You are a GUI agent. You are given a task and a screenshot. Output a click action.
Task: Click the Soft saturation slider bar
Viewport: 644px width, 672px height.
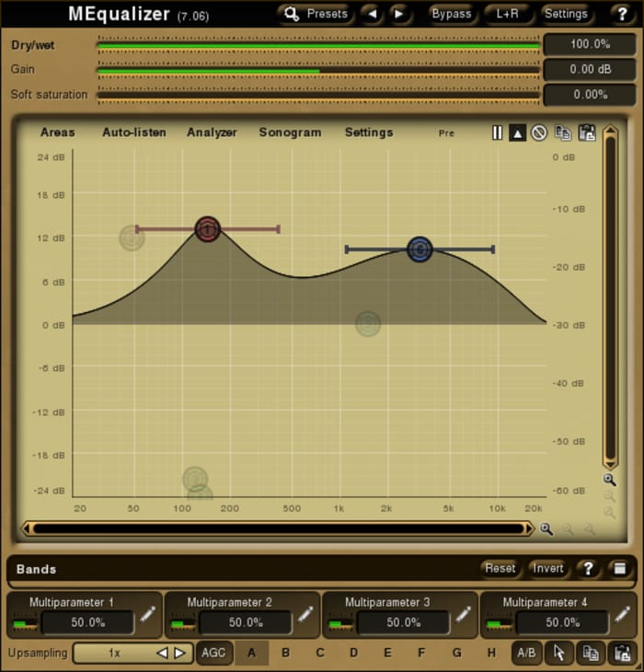[x=318, y=95]
